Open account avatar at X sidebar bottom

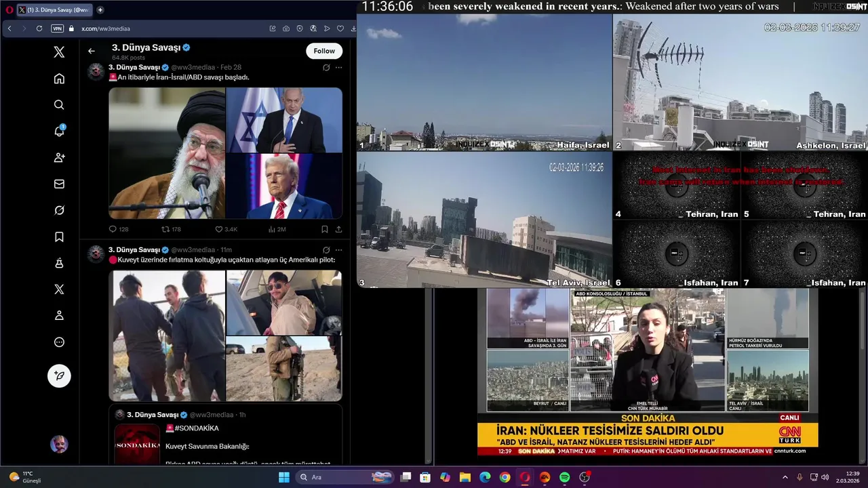click(59, 445)
